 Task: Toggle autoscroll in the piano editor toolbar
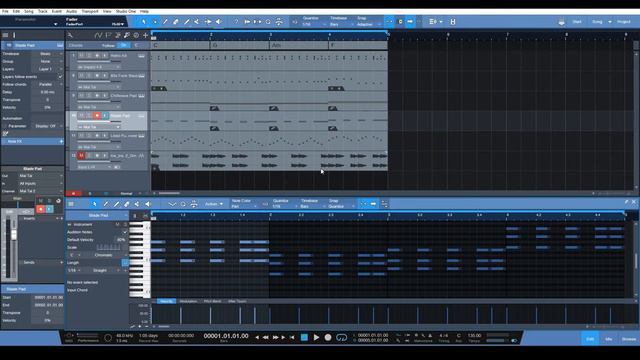tap(373, 204)
